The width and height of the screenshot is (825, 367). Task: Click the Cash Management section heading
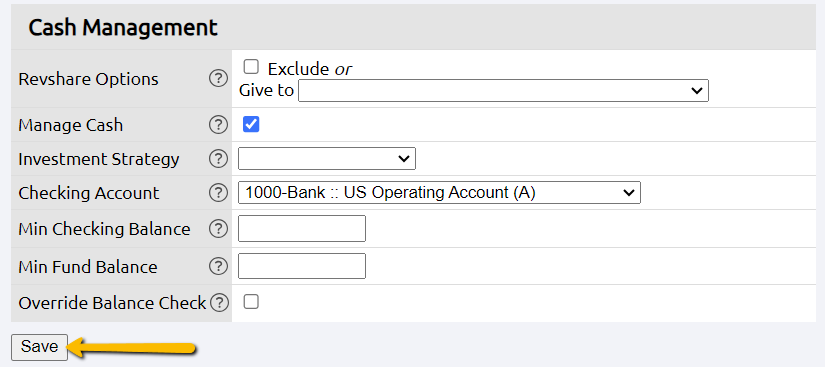(123, 27)
